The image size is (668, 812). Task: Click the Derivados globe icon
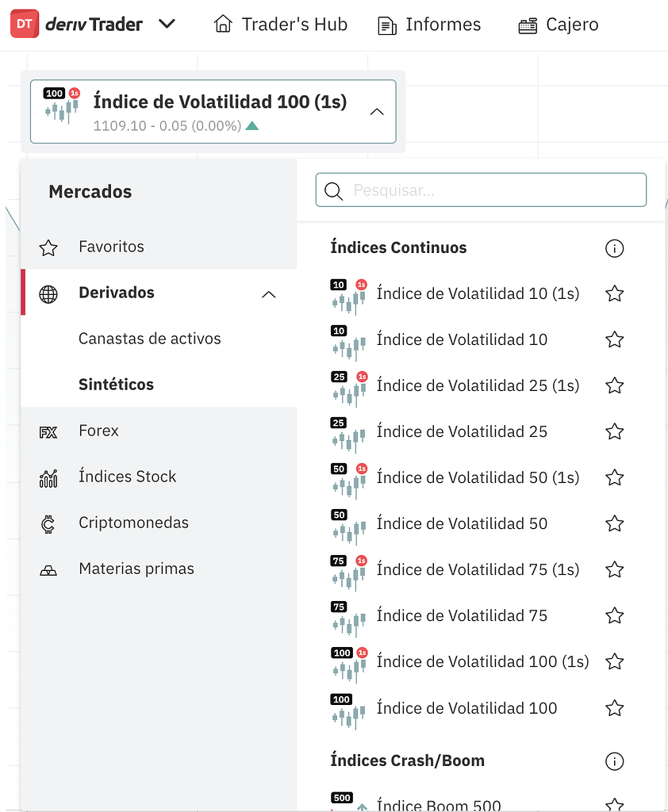48,293
